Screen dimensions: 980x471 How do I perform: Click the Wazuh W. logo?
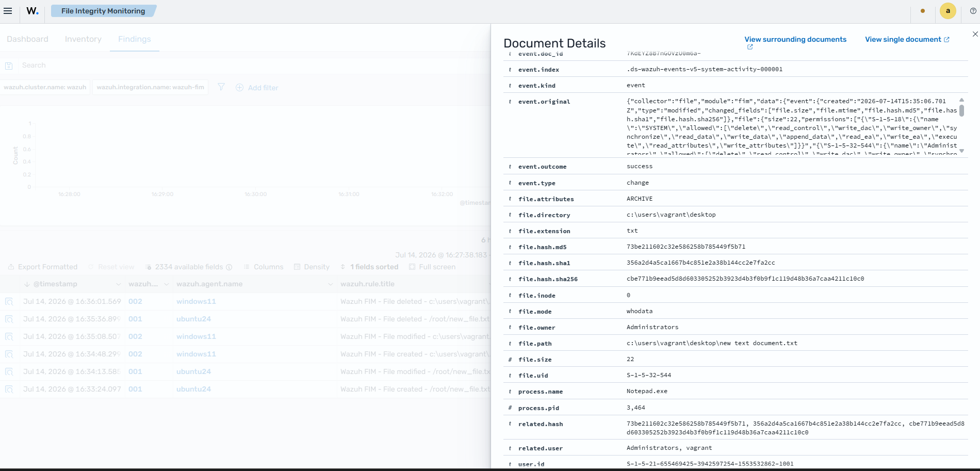coord(32,11)
